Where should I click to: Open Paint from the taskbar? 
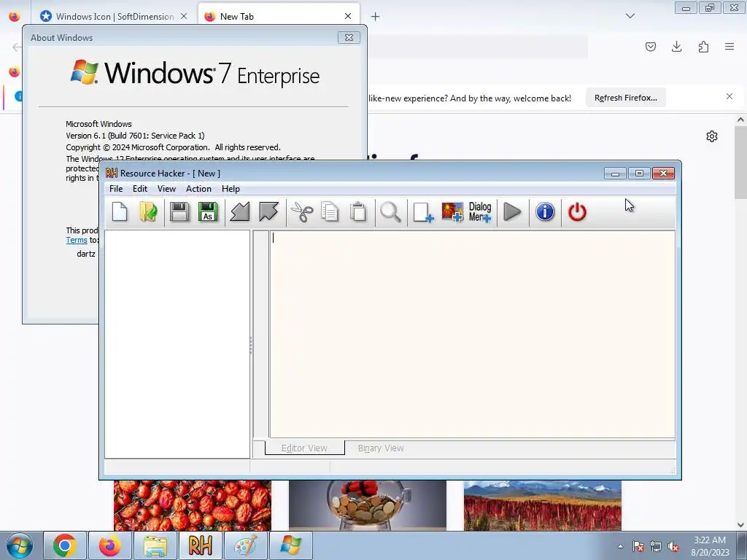point(245,545)
